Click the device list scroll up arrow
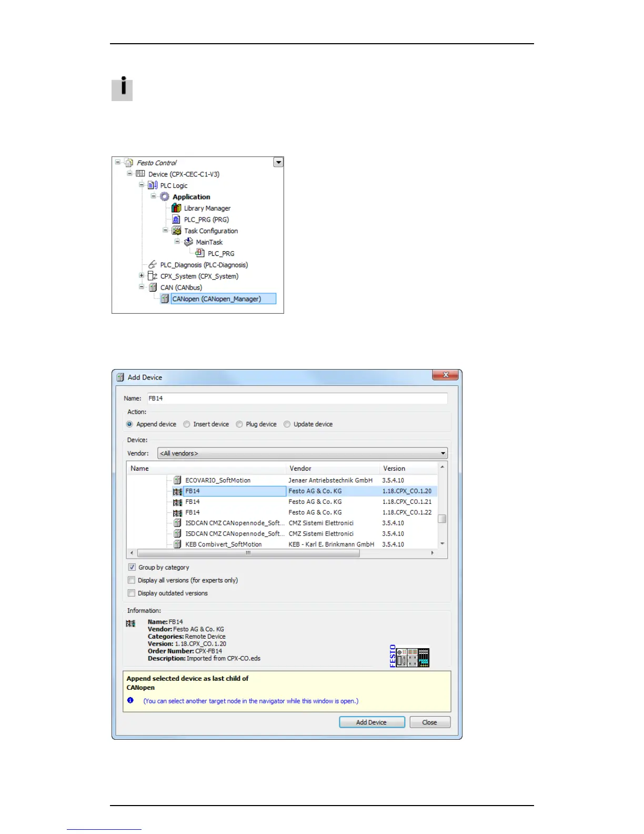The height and width of the screenshot is (834, 644). pyautogui.click(x=442, y=467)
